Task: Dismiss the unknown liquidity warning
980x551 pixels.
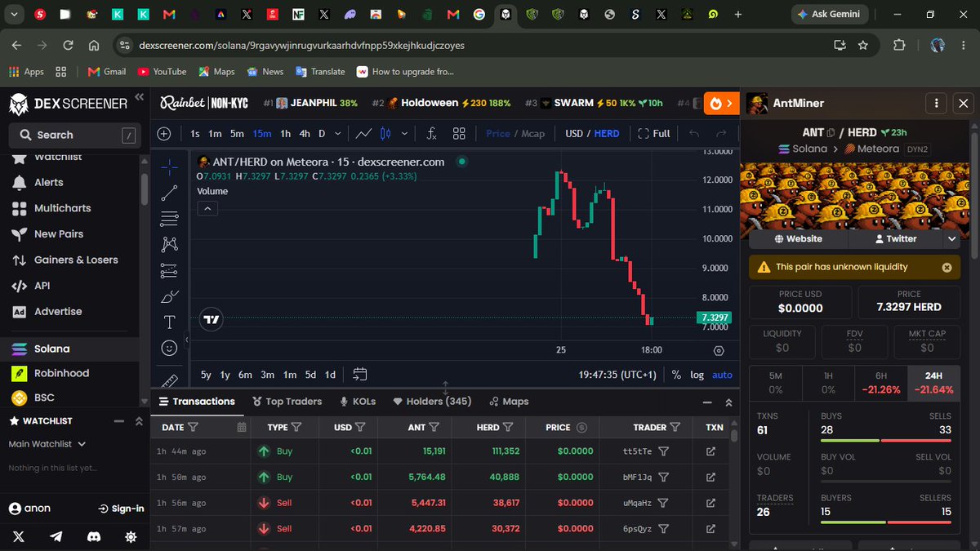Action: 947,267
